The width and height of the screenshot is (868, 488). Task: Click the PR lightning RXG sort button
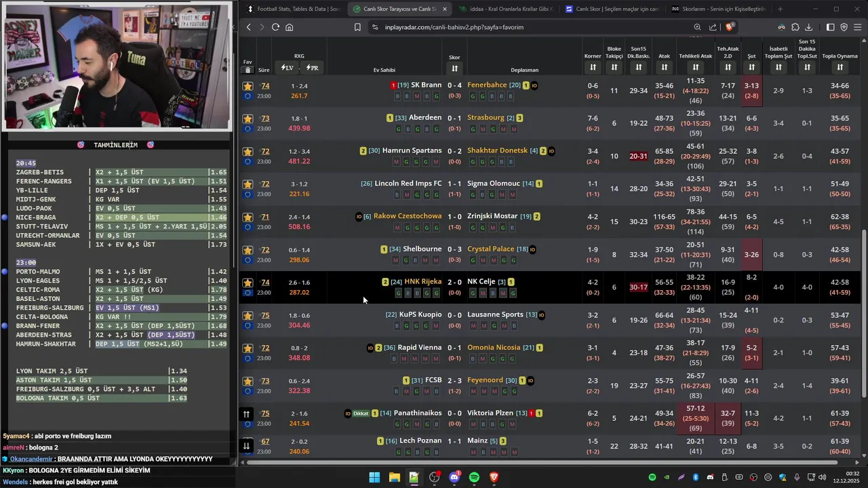(x=312, y=68)
